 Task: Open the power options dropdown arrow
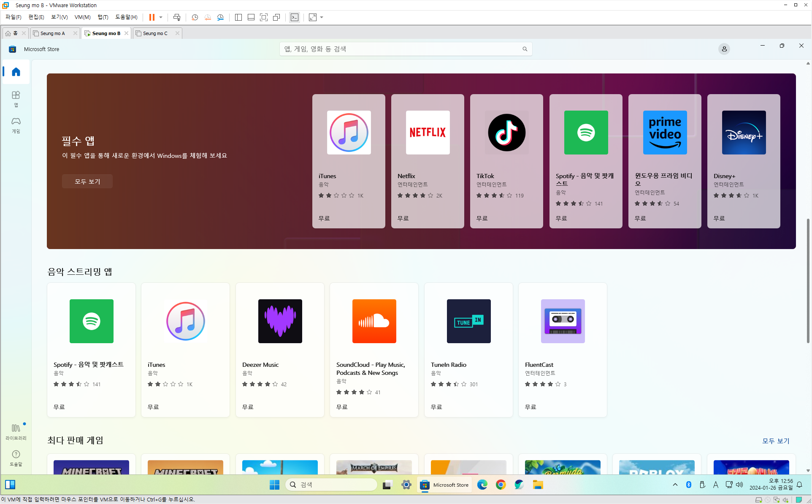[161, 17]
